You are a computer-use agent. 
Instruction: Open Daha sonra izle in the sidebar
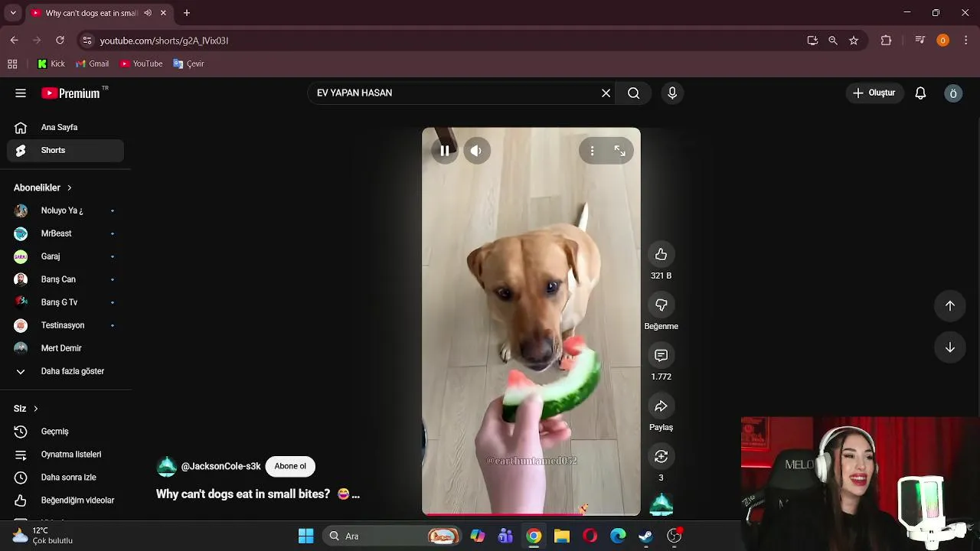66,478
